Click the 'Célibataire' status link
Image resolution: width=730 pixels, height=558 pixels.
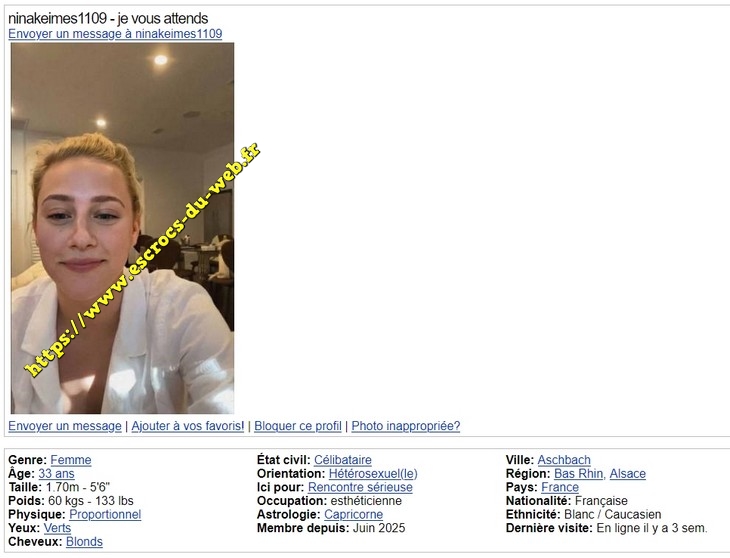(343, 460)
